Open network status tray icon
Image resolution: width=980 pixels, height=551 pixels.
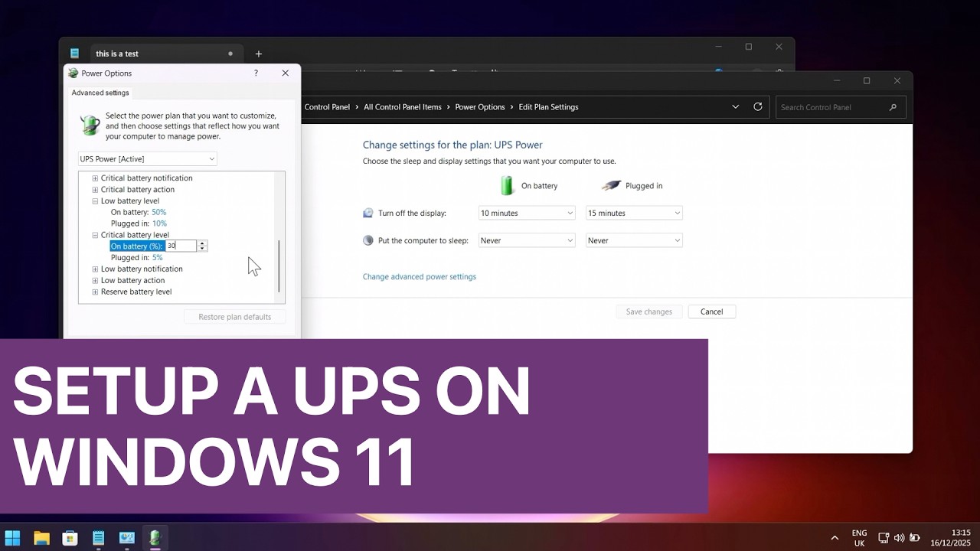coord(884,538)
